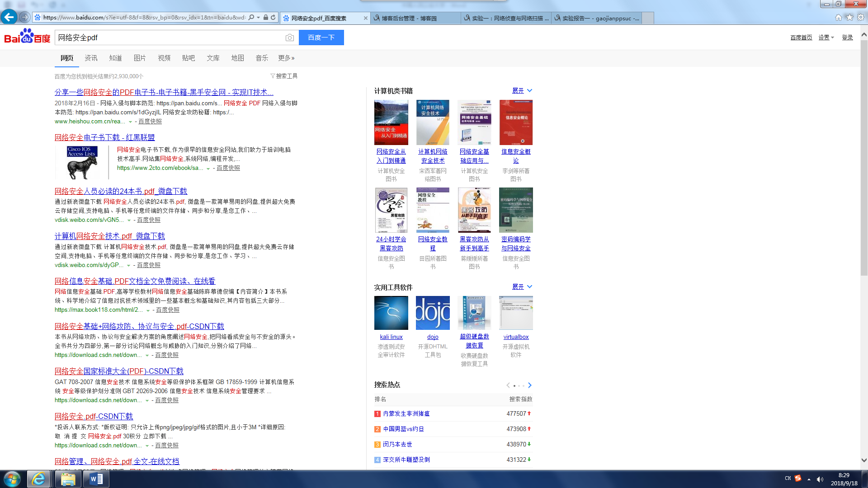Viewport: 868px width, 488px height.
Task: Click next arrow in 搜索热点 section
Action: pos(530,385)
